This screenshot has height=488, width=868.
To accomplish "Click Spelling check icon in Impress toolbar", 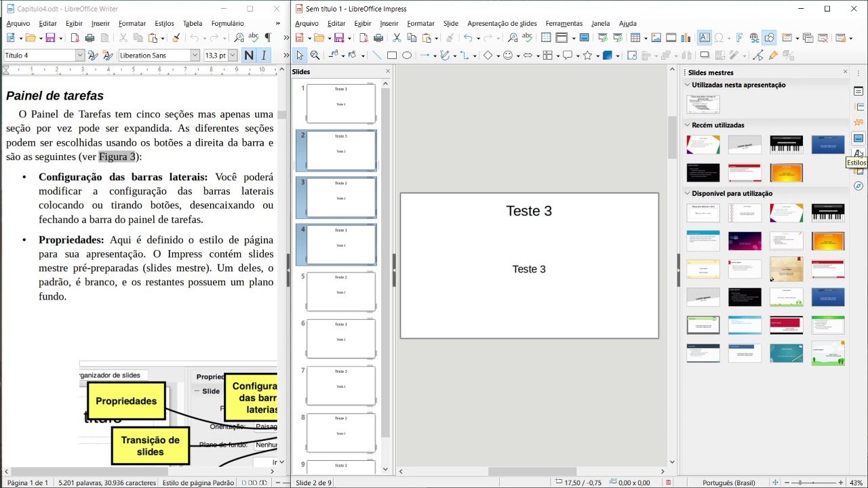I will 527,38.
